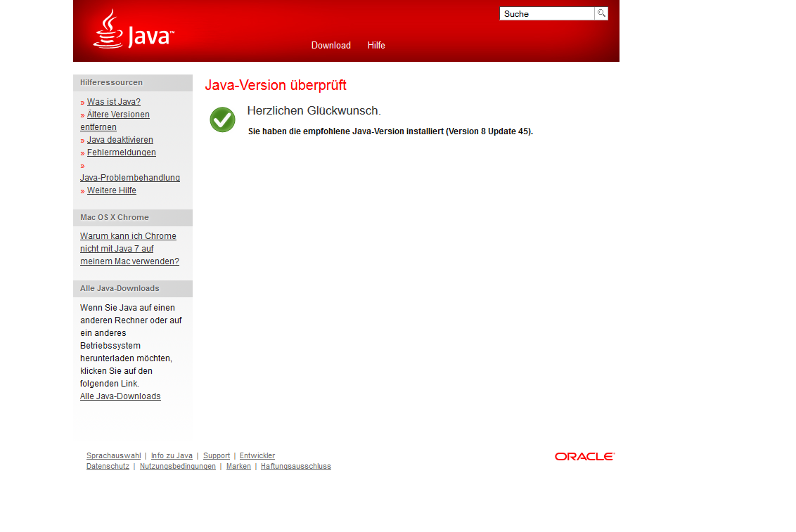Click the 'Wenn Sie Java auf einen' paragraph
Screen dimensions: 796x532
click(x=131, y=346)
